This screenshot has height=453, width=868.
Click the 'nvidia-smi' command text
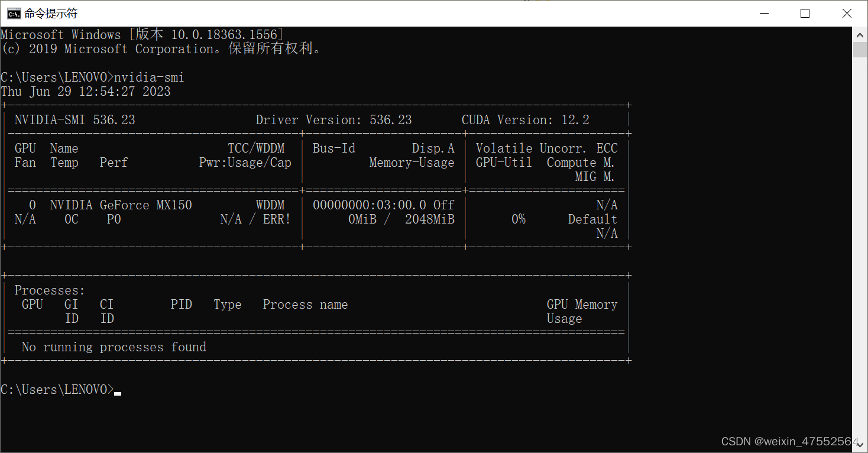coord(149,77)
